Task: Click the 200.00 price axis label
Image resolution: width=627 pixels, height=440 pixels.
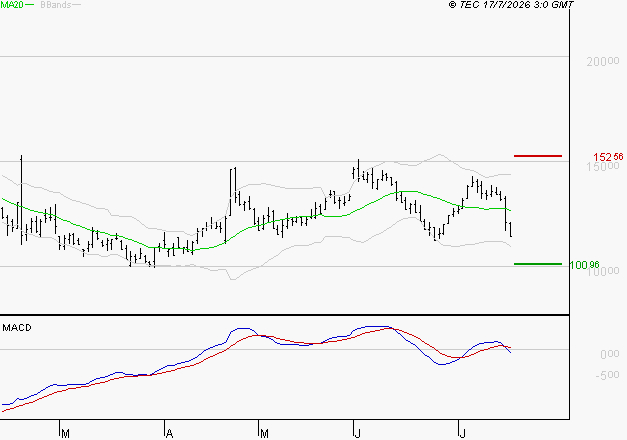Action: pyautogui.click(x=603, y=61)
